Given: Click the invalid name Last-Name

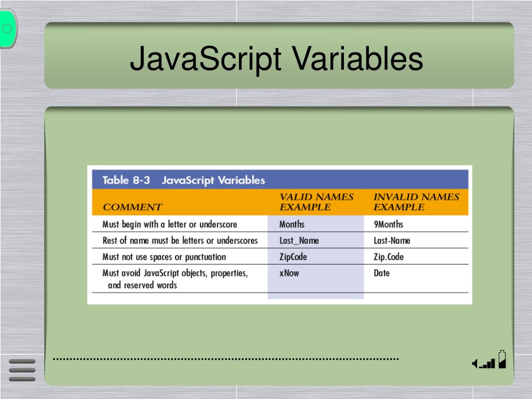Looking at the screenshot, I should (392, 241).
